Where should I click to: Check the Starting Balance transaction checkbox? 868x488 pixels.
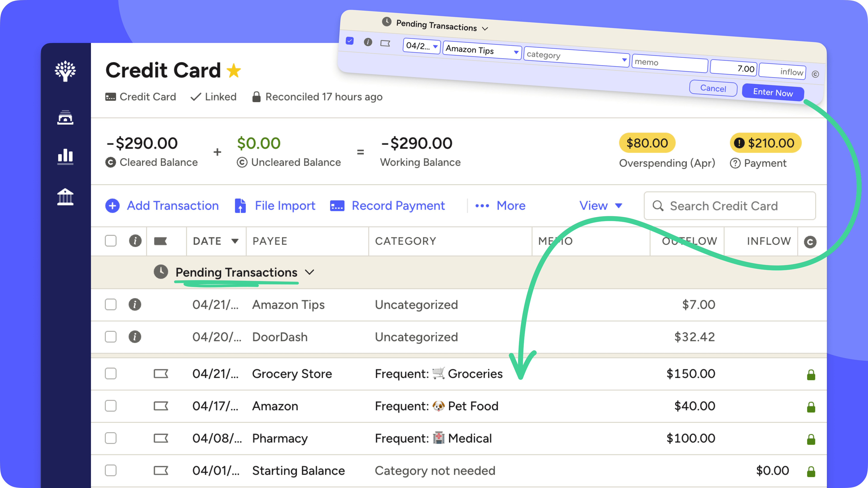point(110,471)
